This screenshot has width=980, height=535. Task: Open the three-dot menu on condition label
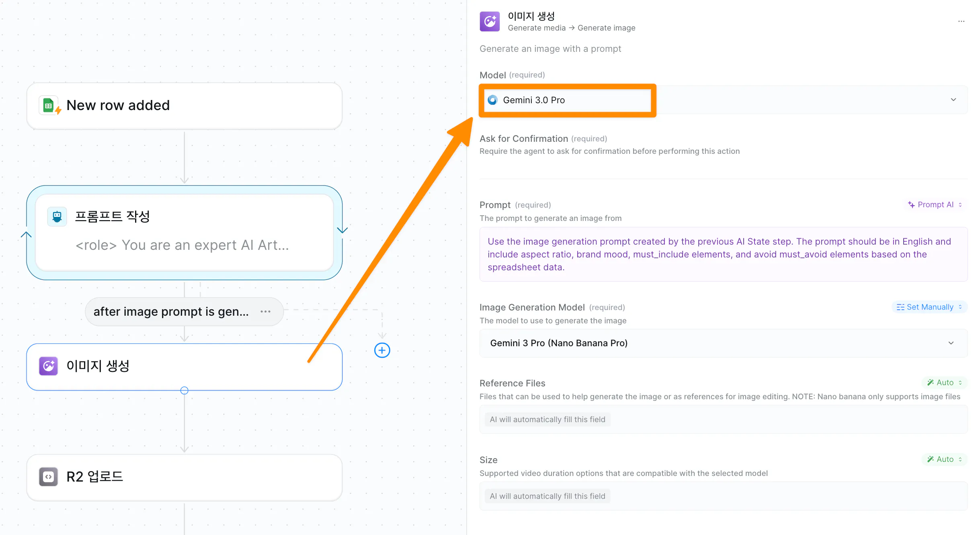(265, 312)
